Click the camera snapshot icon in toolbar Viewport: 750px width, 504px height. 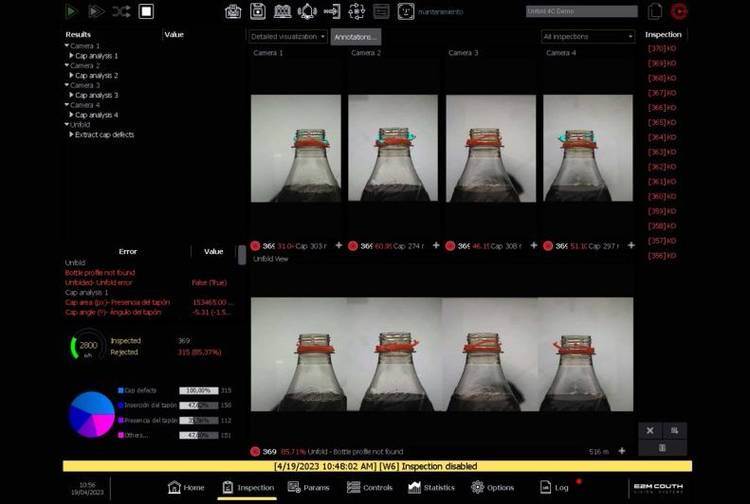[x=233, y=12]
